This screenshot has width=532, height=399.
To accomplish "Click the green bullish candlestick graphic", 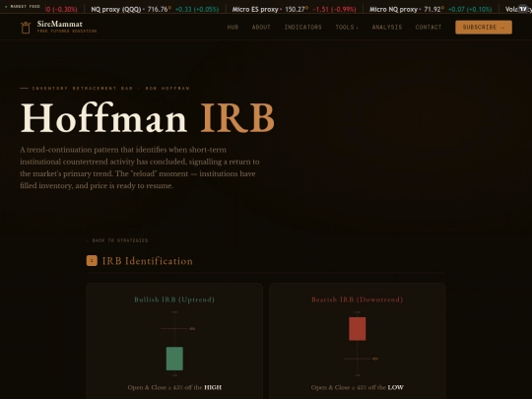I will pyautogui.click(x=174, y=359).
